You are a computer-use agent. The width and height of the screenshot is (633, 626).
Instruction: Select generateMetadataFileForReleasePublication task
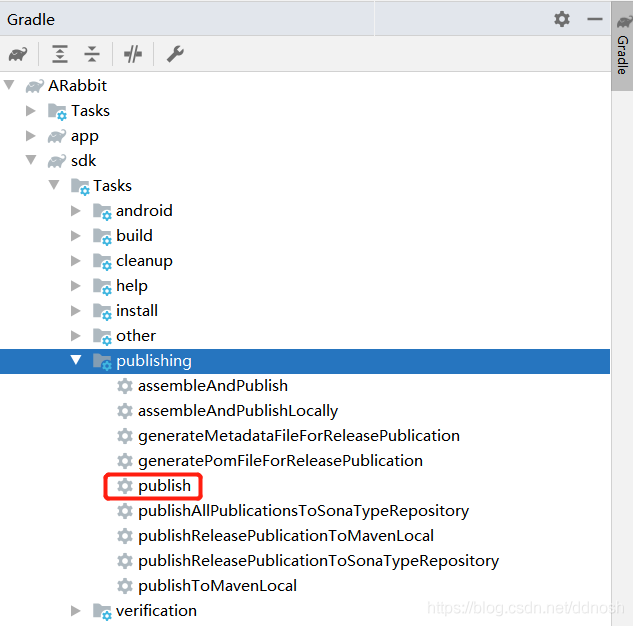pos(299,436)
